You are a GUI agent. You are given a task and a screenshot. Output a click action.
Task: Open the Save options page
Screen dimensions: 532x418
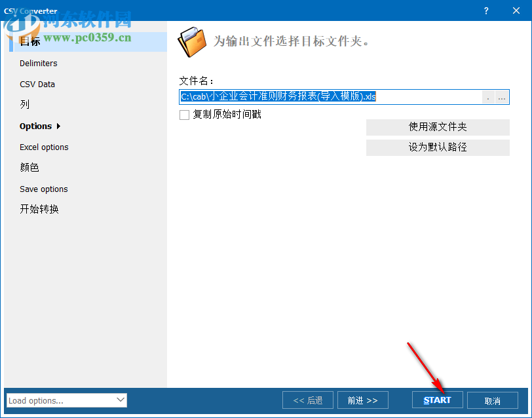point(43,189)
